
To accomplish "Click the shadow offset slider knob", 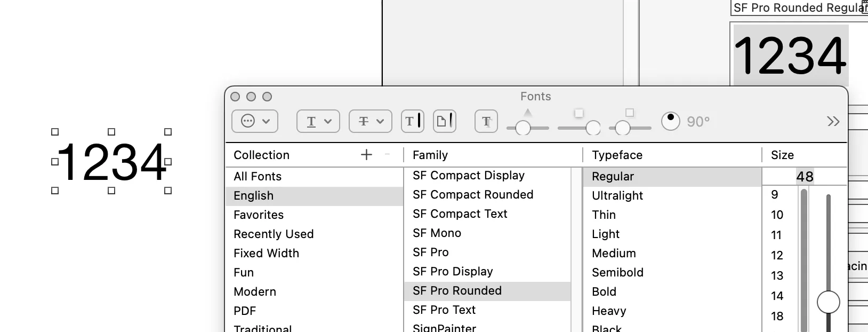I will [622, 128].
